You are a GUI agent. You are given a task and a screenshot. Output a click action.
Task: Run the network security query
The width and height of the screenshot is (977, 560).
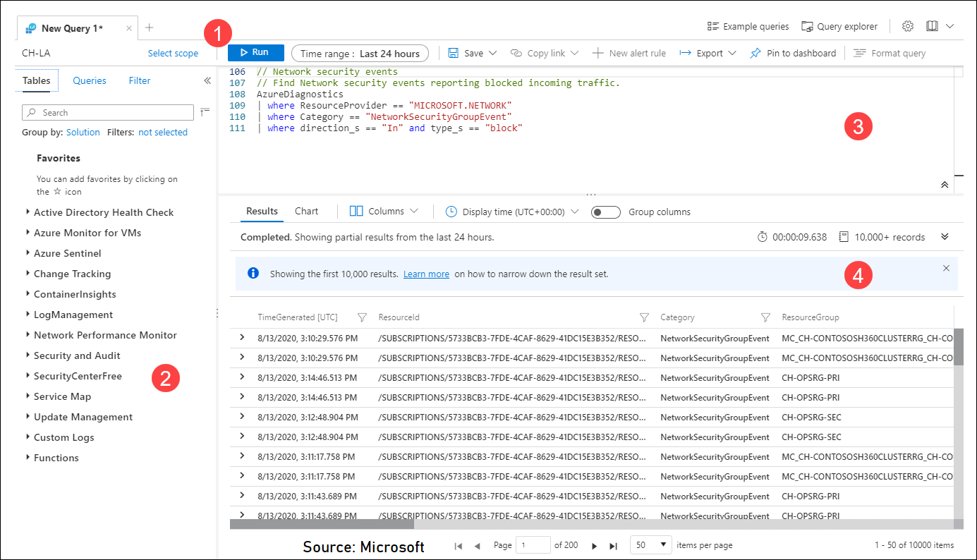tap(255, 52)
